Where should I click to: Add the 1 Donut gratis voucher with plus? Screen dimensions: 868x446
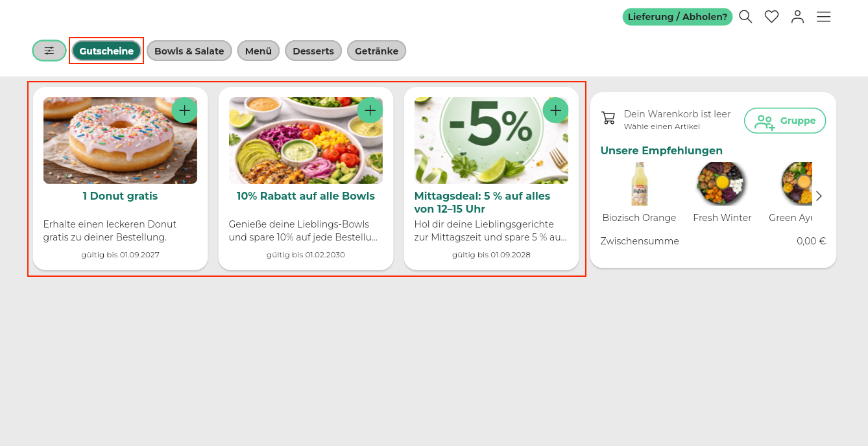(x=184, y=110)
